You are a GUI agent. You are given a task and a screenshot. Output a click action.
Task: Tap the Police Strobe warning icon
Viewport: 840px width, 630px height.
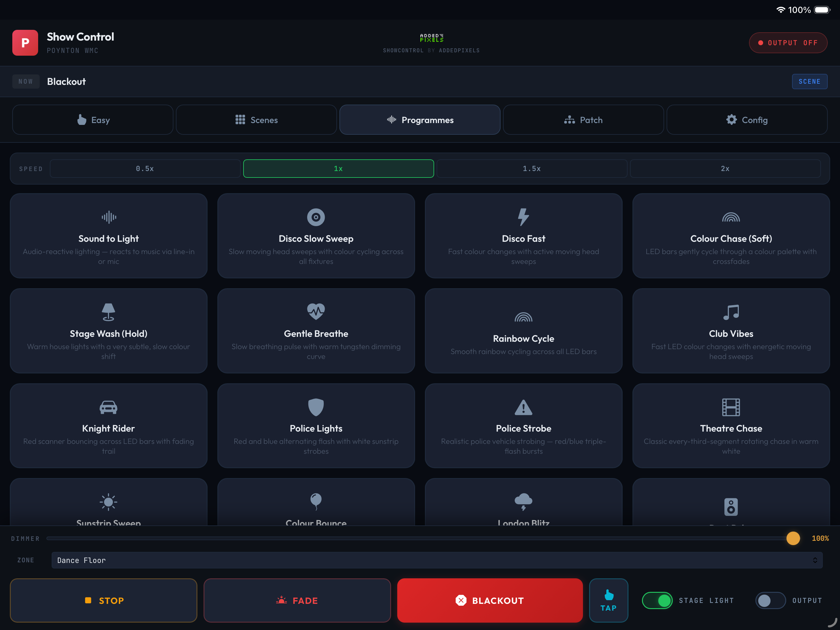coord(524,407)
